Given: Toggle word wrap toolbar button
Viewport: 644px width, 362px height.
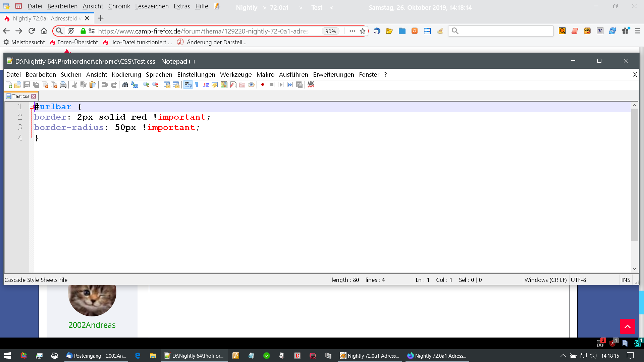Looking at the screenshot, I should 188,85.
